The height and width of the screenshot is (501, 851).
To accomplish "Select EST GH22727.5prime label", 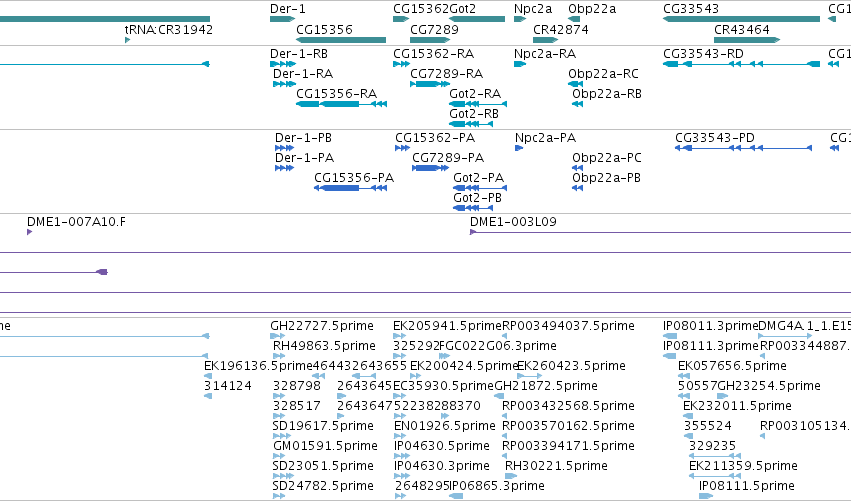I will pos(322,326).
